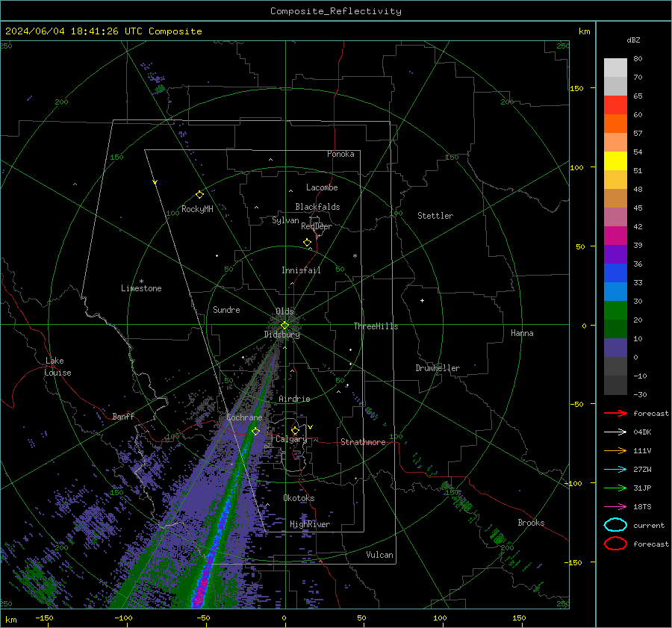Viewport: 672px width, 628px height.
Task: Click the Lake Louise label
Action: [x=57, y=367]
